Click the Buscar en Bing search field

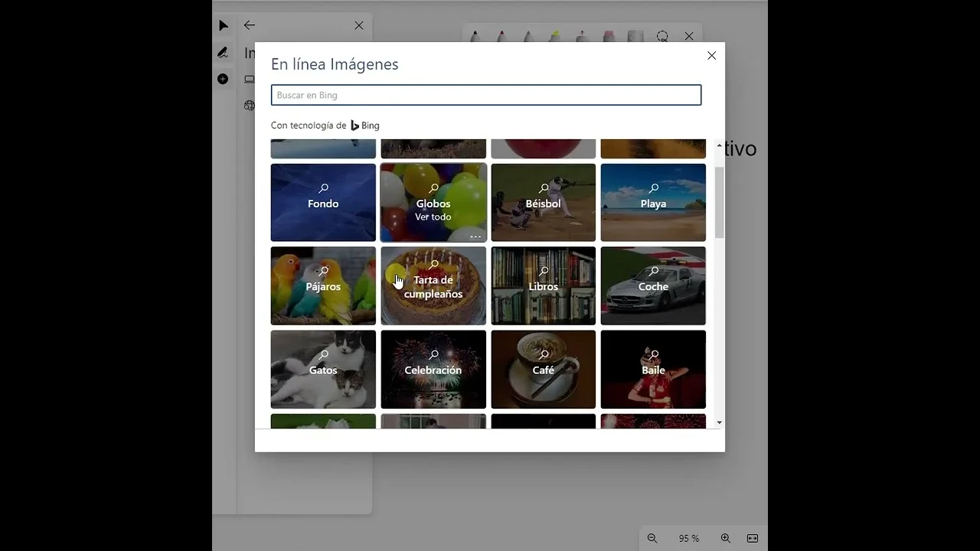click(485, 95)
